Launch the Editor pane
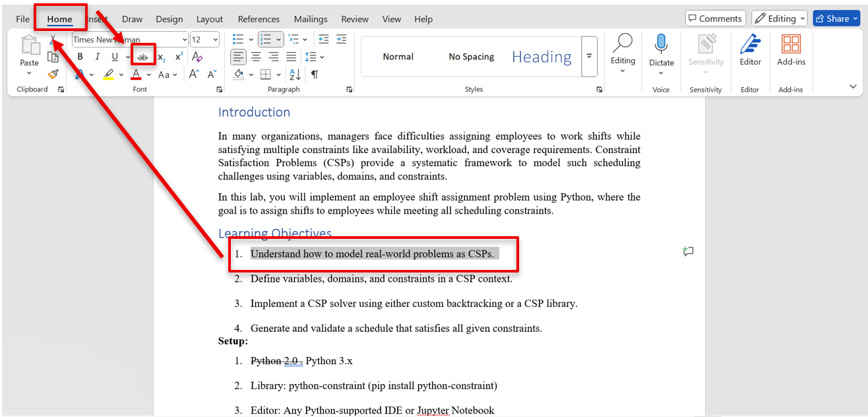 pyautogui.click(x=750, y=49)
